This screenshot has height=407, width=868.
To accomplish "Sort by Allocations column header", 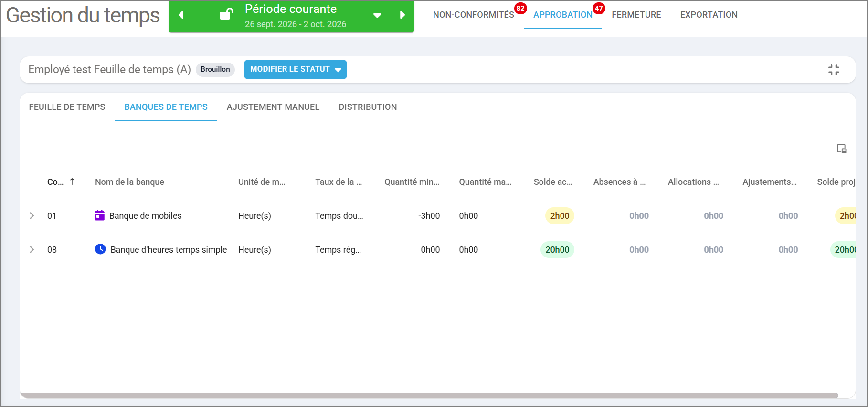I will tap(693, 182).
